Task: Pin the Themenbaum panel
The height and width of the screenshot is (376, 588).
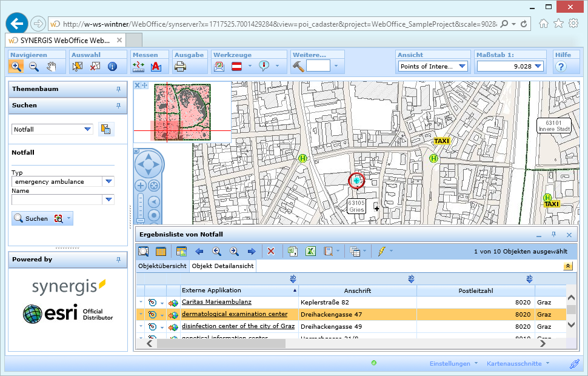Action: point(118,89)
